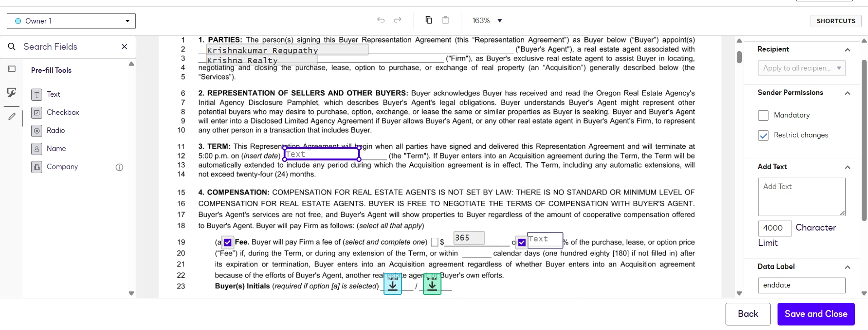The width and height of the screenshot is (868, 330).
Task: Open the 163% zoom dropdown
Action: coord(487,20)
